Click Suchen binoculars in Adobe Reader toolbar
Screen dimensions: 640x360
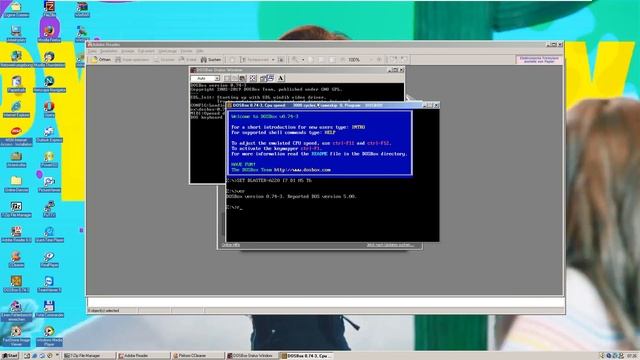[211, 60]
